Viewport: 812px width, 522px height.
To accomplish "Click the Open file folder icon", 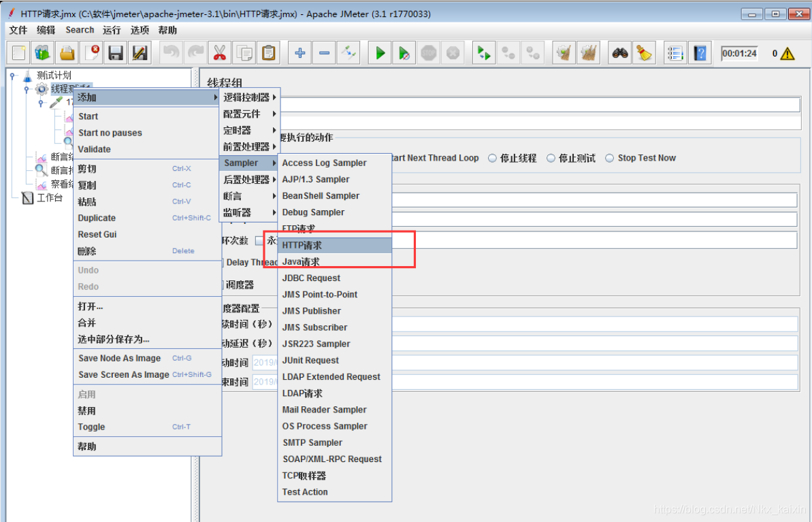I will [67, 53].
